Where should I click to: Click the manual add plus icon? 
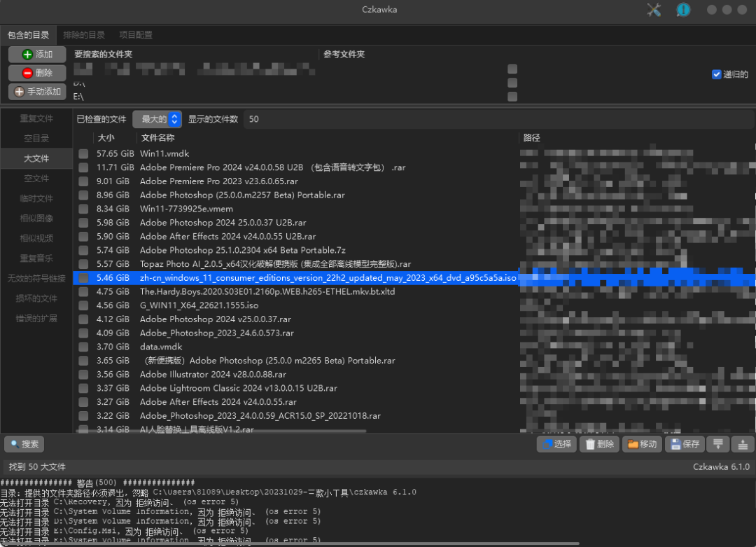coord(20,92)
